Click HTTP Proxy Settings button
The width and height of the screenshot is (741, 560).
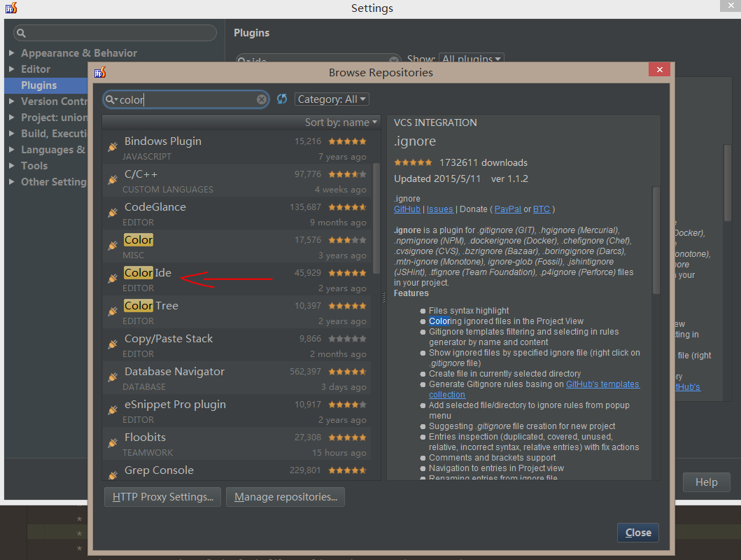click(x=162, y=497)
